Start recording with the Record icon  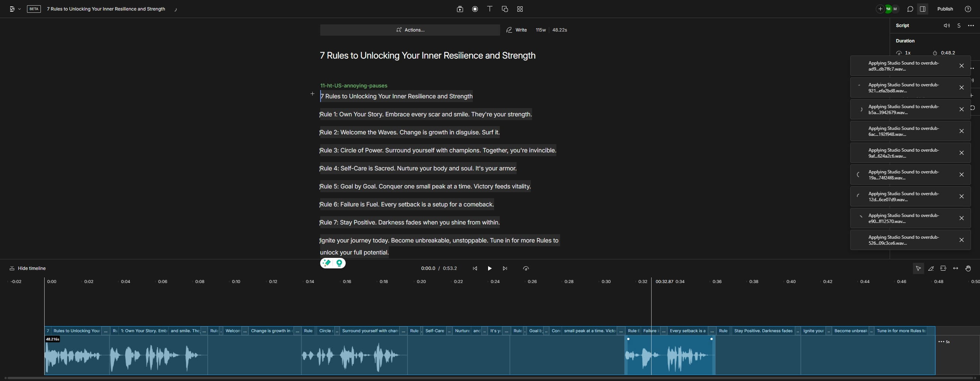(x=475, y=9)
